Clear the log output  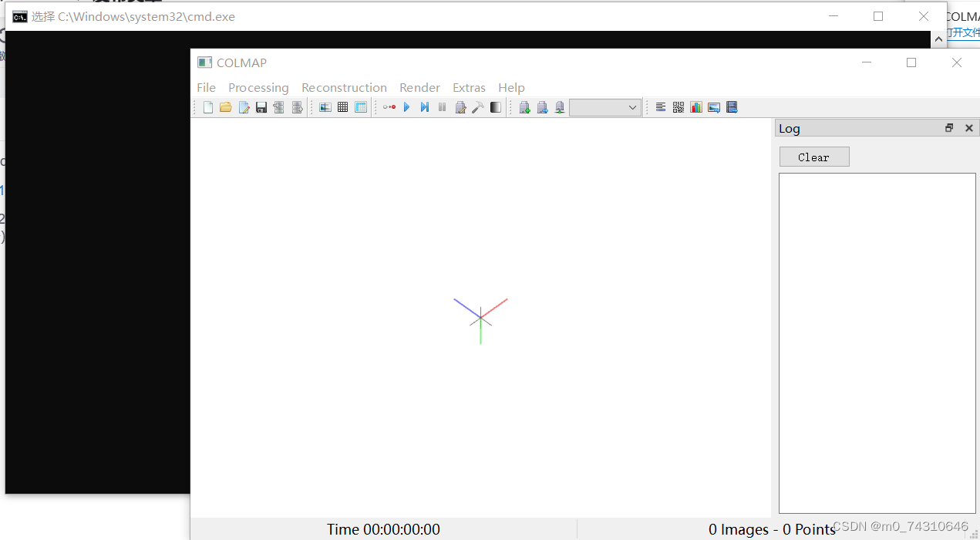(814, 157)
